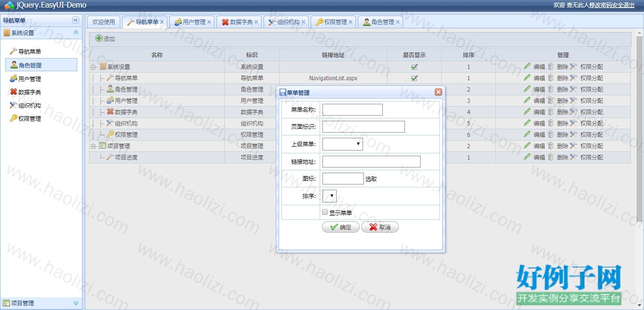
Task: Click trash icon in 项目管理 table row
Action: [551, 146]
